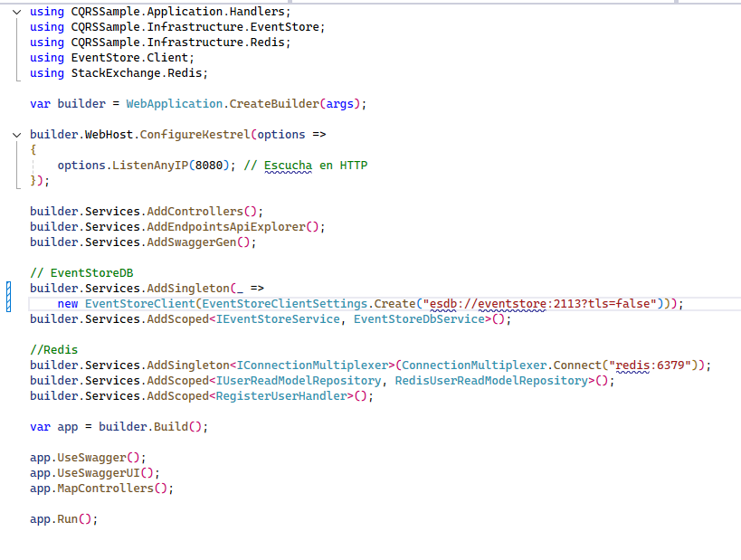
Task: Click 'UseSwagger' method call
Action: click(x=91, y=458)
